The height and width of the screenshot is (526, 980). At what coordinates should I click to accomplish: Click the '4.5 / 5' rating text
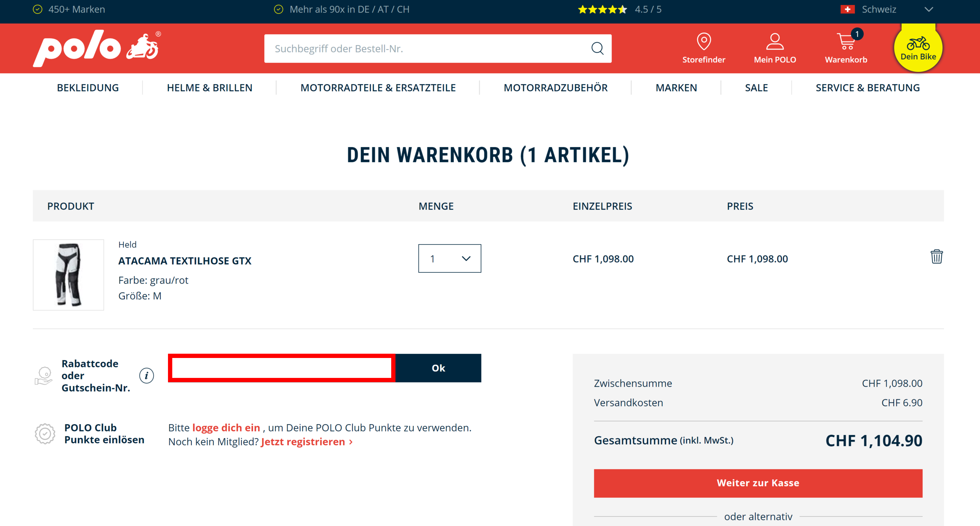click(x=648, y=9)
